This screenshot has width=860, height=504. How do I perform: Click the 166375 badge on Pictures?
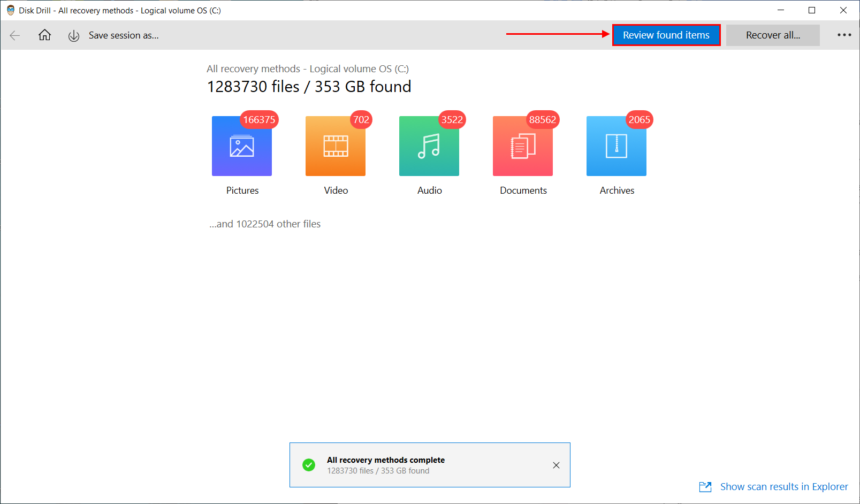(260, 120)
